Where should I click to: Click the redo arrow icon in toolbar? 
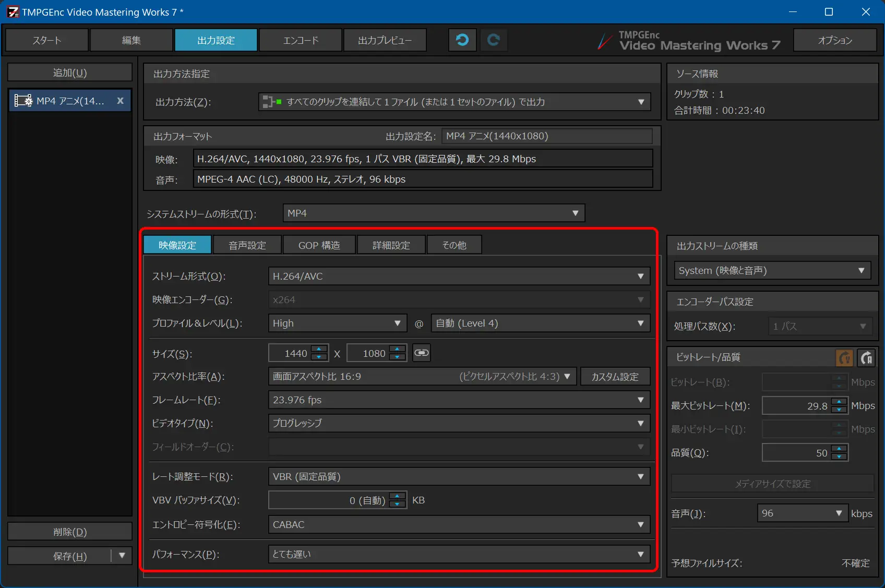494,40
